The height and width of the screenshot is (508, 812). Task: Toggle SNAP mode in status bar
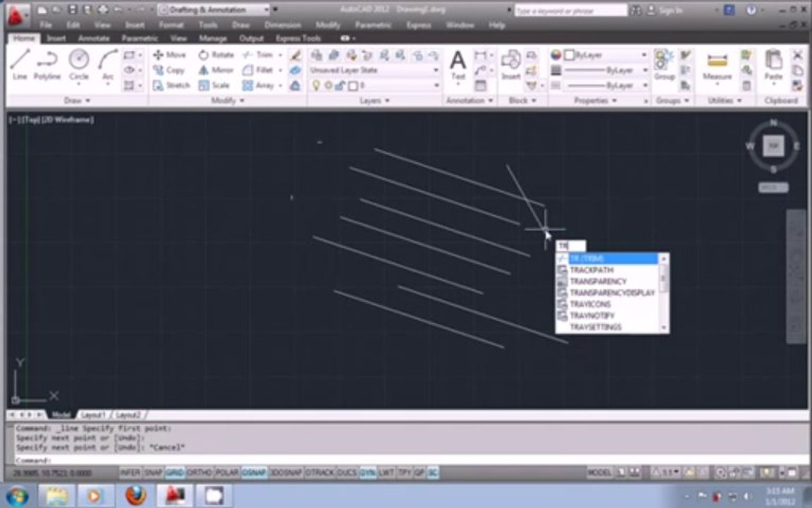coord(153,473)
